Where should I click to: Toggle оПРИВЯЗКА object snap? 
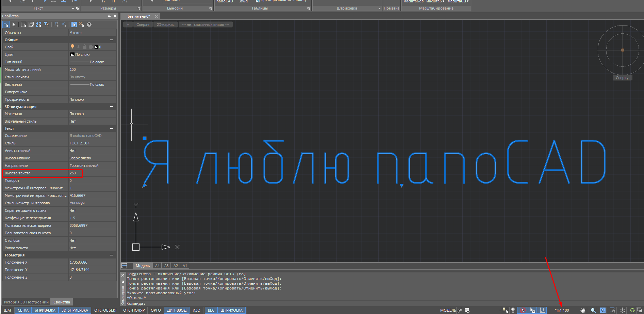tap(45, 310)
